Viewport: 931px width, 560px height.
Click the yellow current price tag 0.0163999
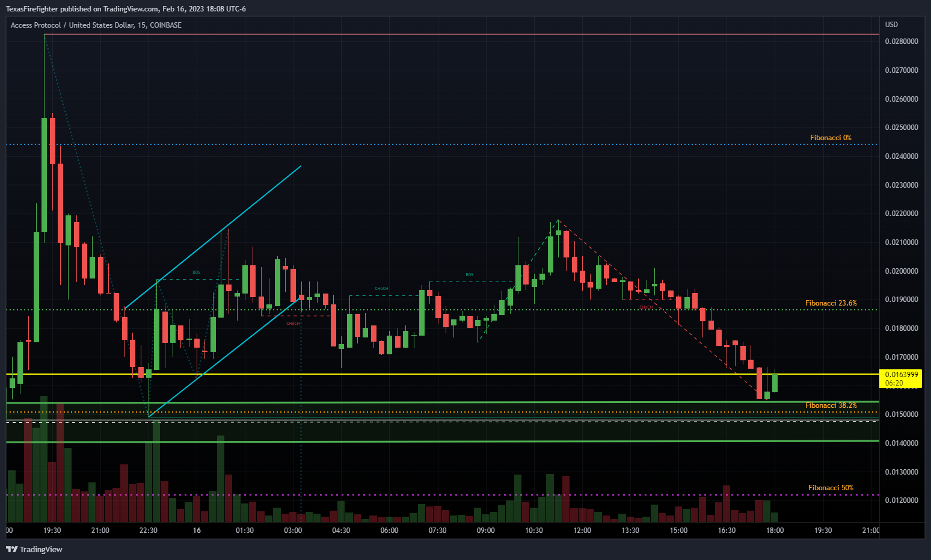902,374
